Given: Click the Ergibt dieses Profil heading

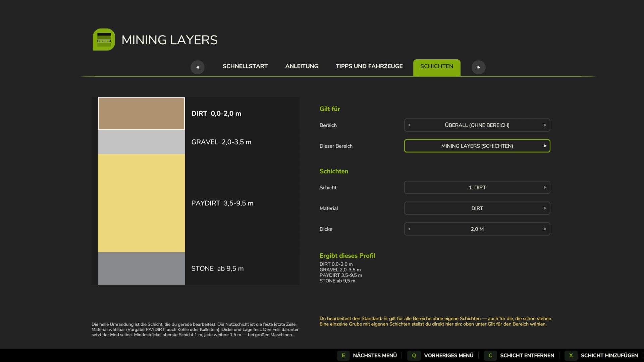Looking at the screenshot, I should (x=347, y=256).
